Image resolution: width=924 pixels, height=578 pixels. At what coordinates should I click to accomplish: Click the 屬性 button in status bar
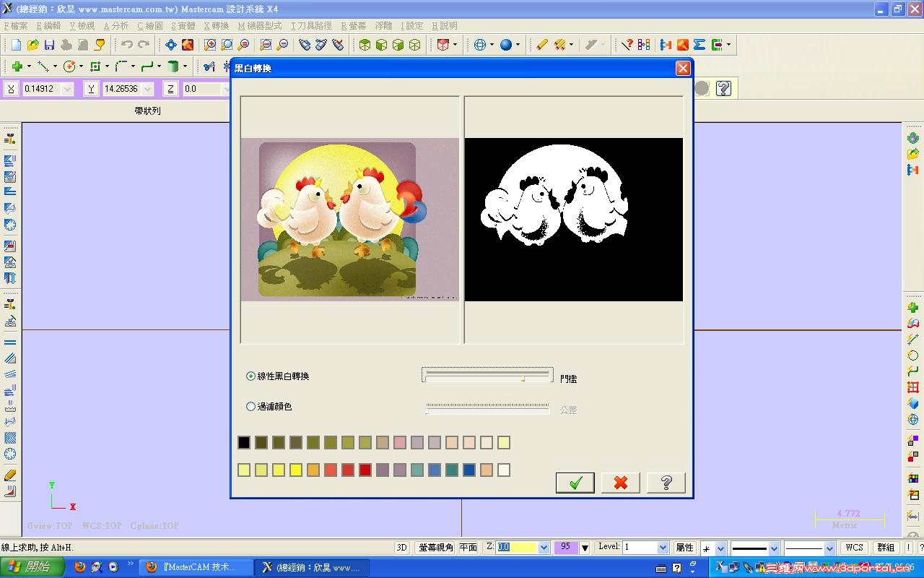(684, 548)
